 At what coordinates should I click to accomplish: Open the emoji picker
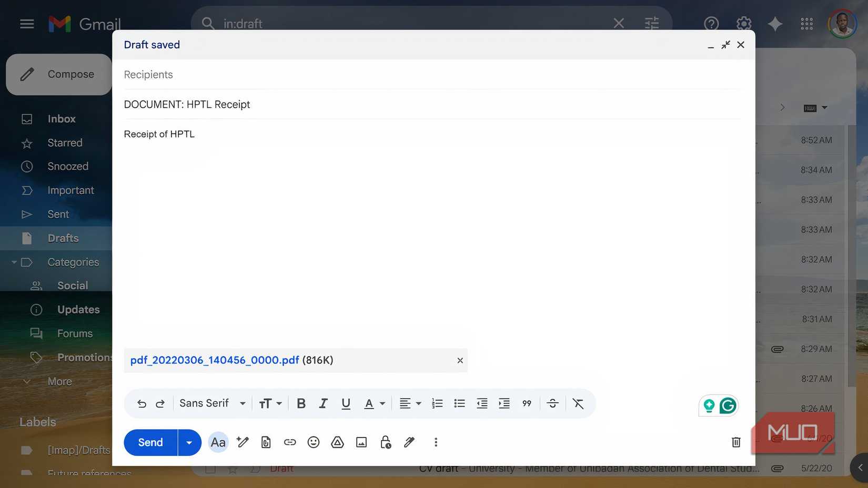coord(314,442)
